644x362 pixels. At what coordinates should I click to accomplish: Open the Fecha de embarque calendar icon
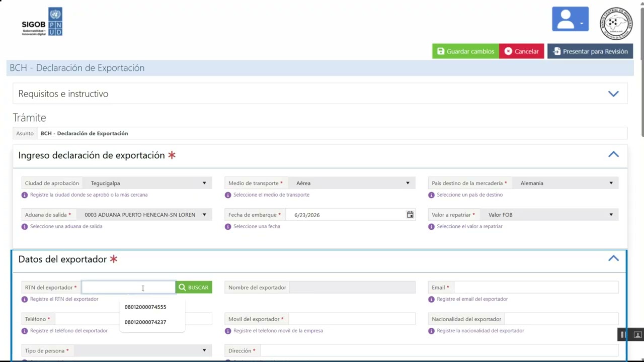pyautogui.click(x=410, y=215)
